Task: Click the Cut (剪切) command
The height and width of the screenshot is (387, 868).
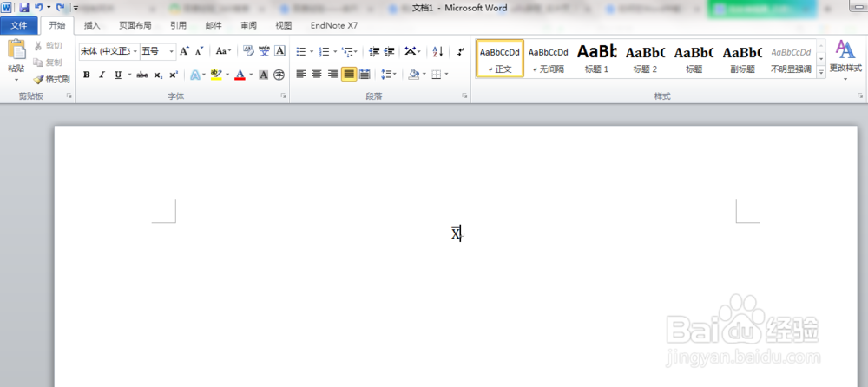Action: coord(48,46)
